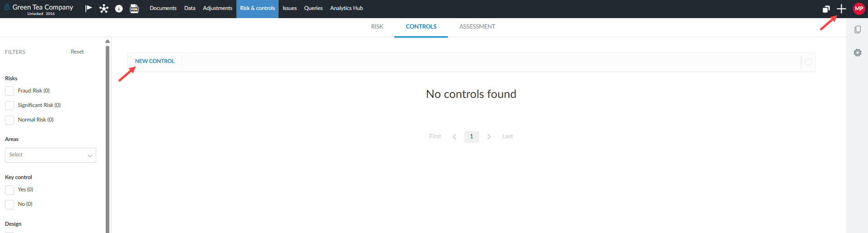Click the NEW CONTROL button
Viewport: 868px width, 233px height.
pyautogui.click(x=155, y=61)
